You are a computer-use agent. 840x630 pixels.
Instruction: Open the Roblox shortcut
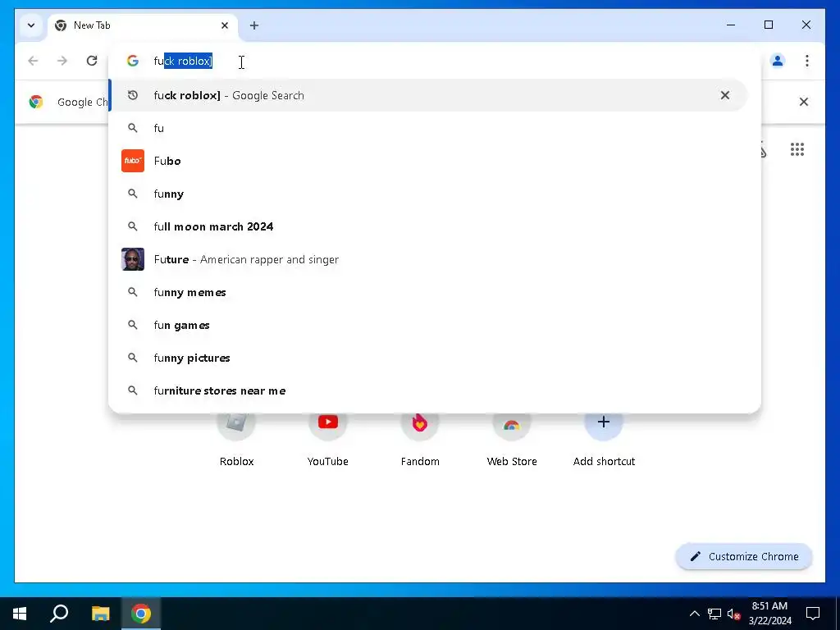236,440
